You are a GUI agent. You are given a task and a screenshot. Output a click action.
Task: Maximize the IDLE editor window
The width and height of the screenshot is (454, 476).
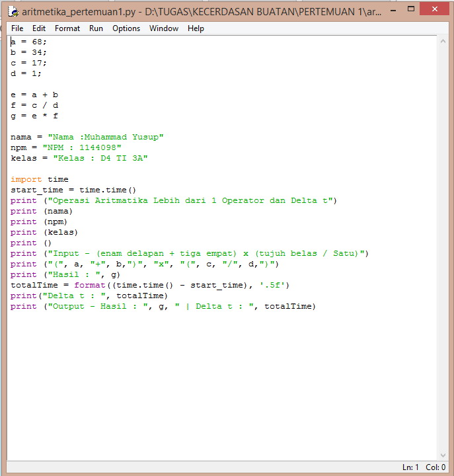coord(411,9)
